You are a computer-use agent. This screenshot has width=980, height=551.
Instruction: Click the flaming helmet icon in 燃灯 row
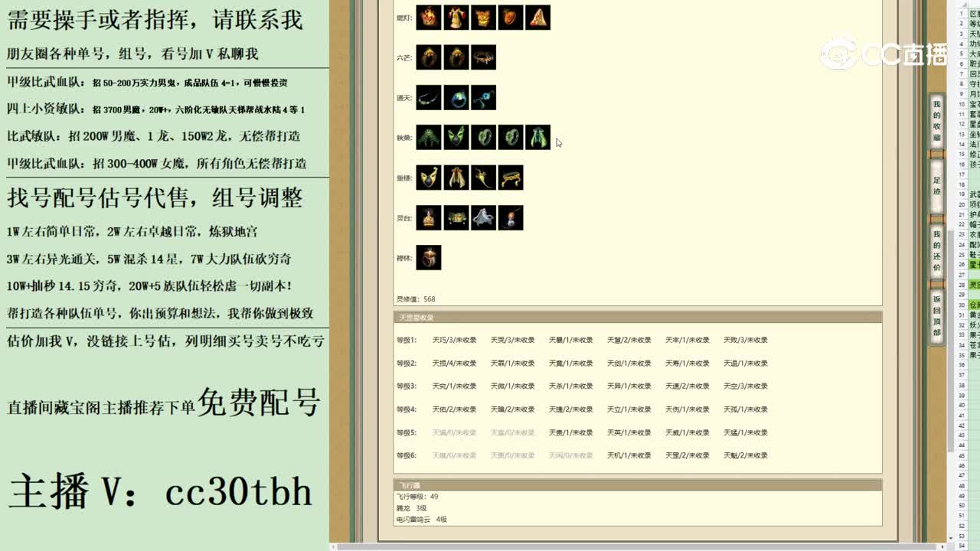click(428, 18)
